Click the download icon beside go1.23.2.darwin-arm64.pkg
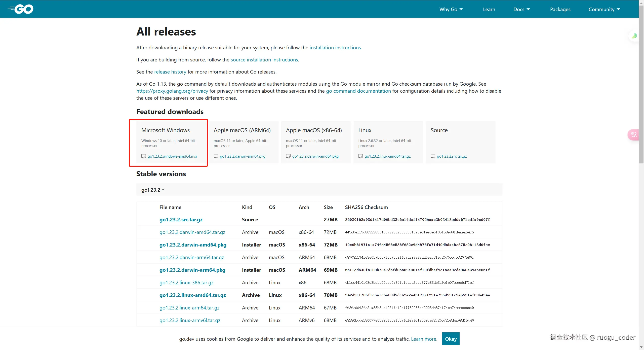The image size is (644, 350). pyautogui.click(x=216, y=156)
